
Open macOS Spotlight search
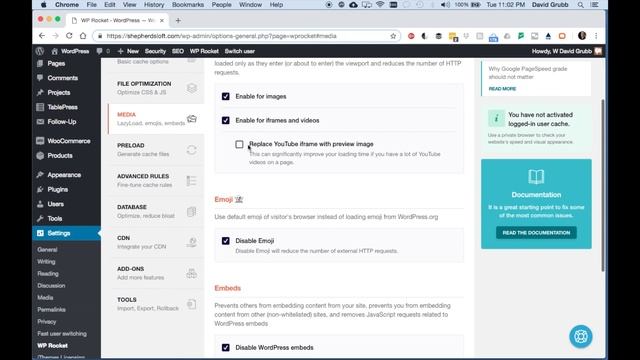pos(580,5)
